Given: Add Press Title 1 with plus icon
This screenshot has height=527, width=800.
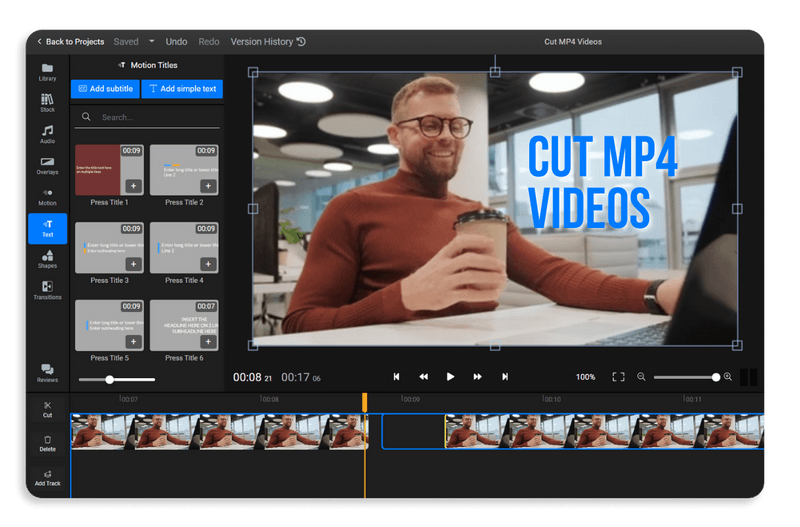Looking at the screenshot, I should (x=134, y=186).
